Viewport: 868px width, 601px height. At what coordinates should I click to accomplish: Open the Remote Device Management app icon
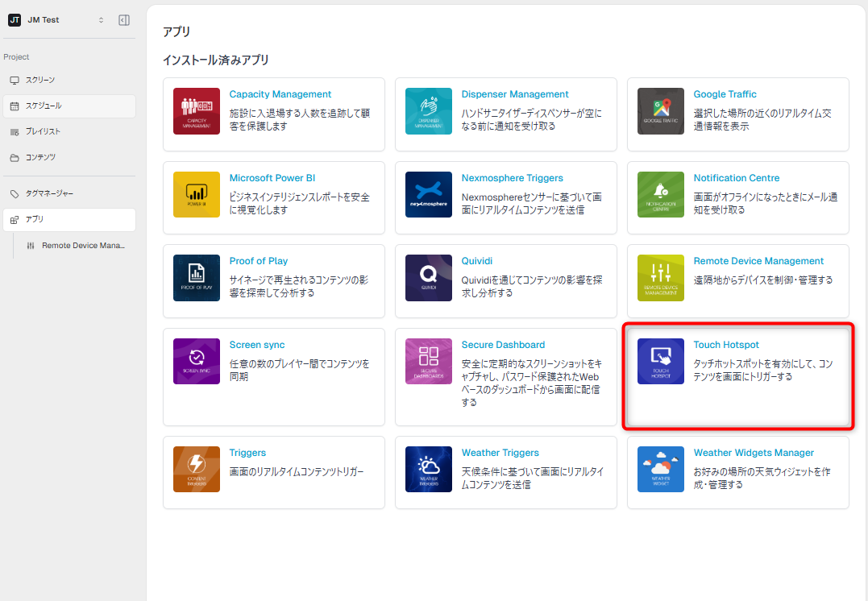pos(660,278)
